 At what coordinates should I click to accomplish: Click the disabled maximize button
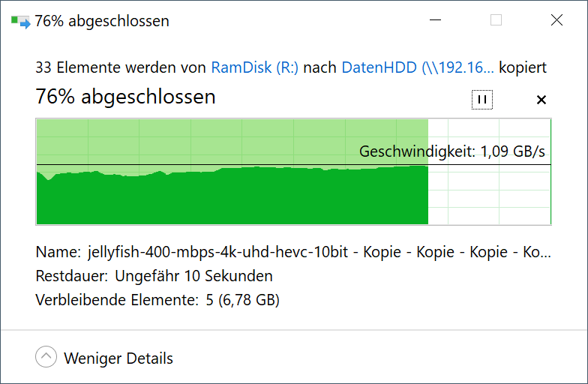pos(496,20)
